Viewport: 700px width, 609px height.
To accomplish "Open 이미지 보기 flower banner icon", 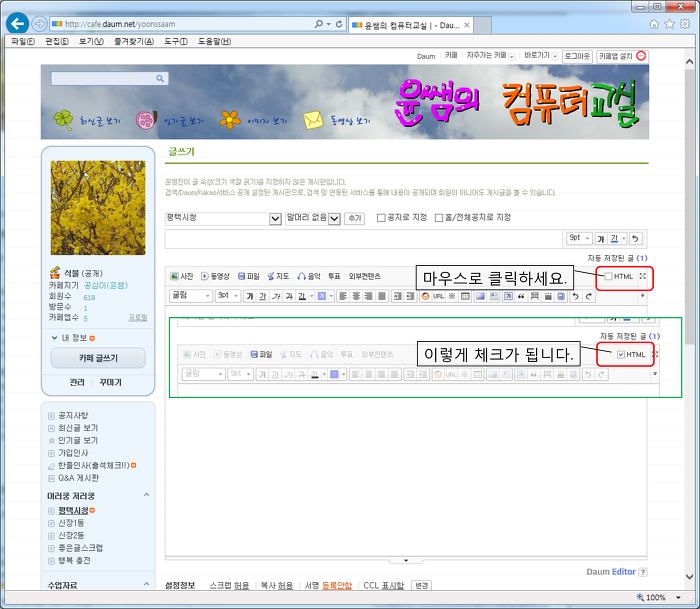I will coord(230,120).
